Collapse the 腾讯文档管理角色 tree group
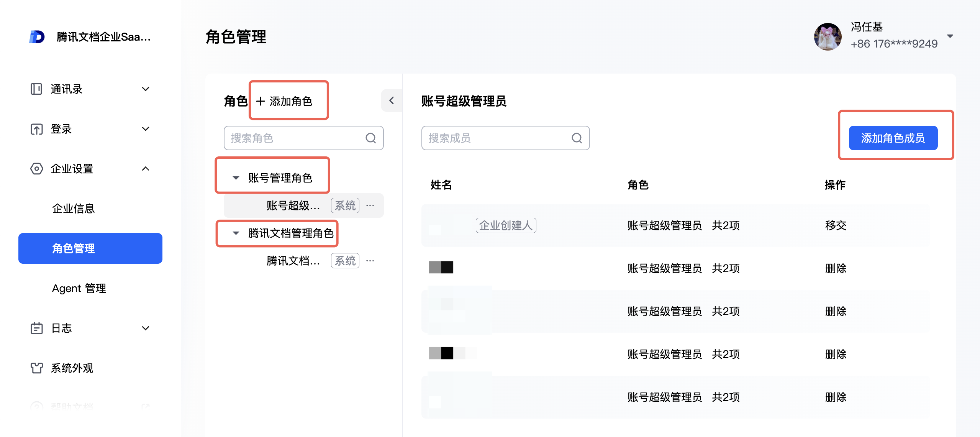980x437 pixels. click(x=236, y=233)
